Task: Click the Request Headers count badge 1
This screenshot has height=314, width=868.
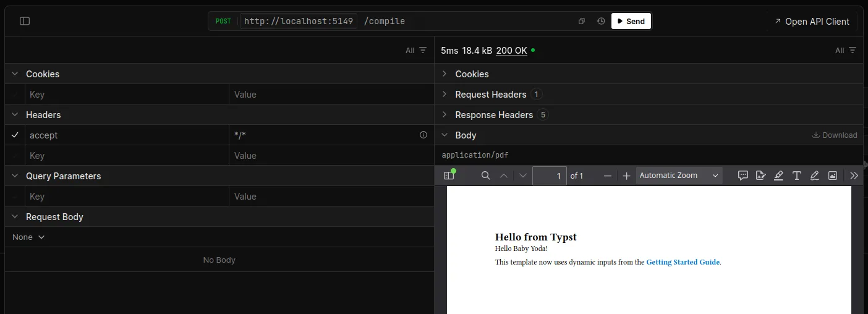Action: tap(537, 94)
